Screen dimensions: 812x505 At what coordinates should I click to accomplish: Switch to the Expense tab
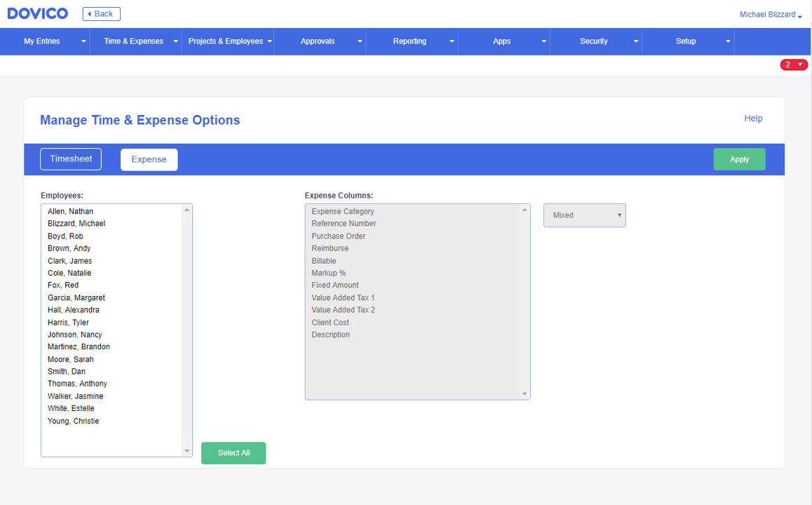(149, 159)
